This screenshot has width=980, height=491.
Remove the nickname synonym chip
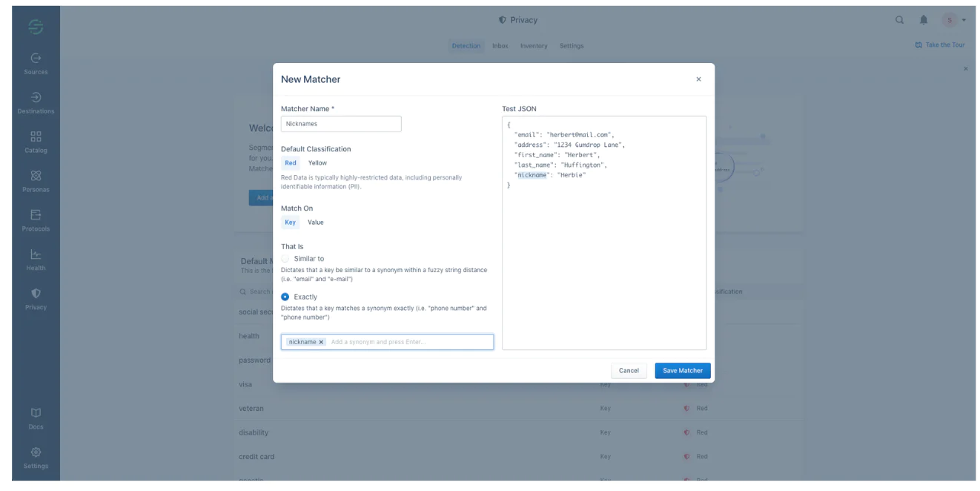pyautogui.click(x=320, y=342)
